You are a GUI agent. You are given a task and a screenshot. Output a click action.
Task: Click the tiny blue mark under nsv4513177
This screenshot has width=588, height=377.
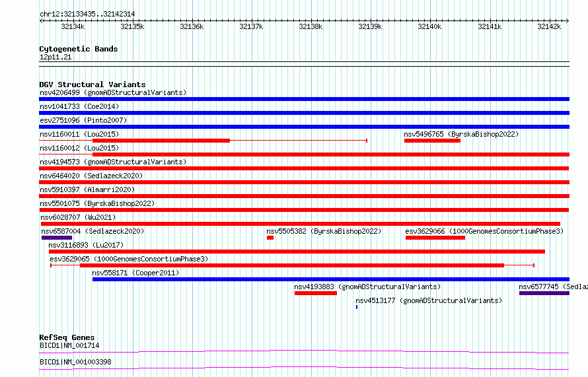(x=357, y=307)
